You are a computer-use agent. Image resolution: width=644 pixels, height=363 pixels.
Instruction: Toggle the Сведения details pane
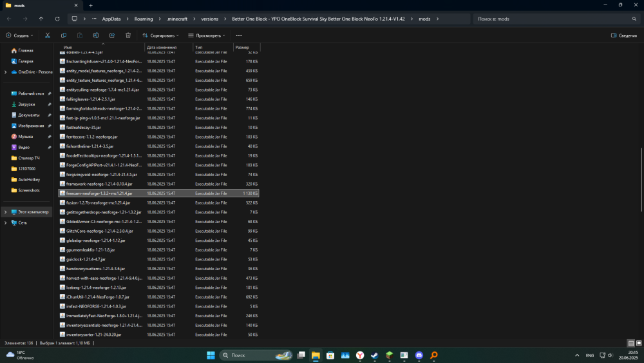click(x=624, y=35)
